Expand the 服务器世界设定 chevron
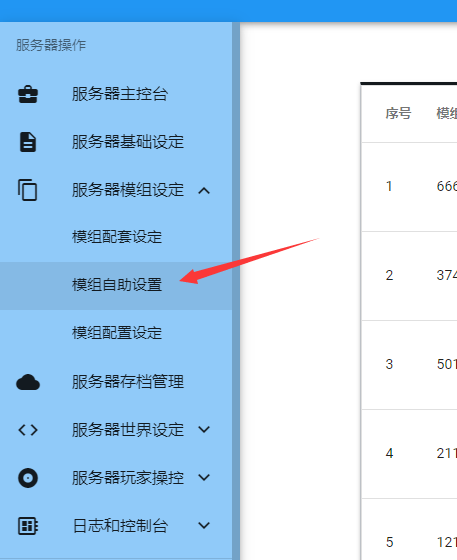Image resolution: width=457 pixels, height=560 pixels. (204, 429)
